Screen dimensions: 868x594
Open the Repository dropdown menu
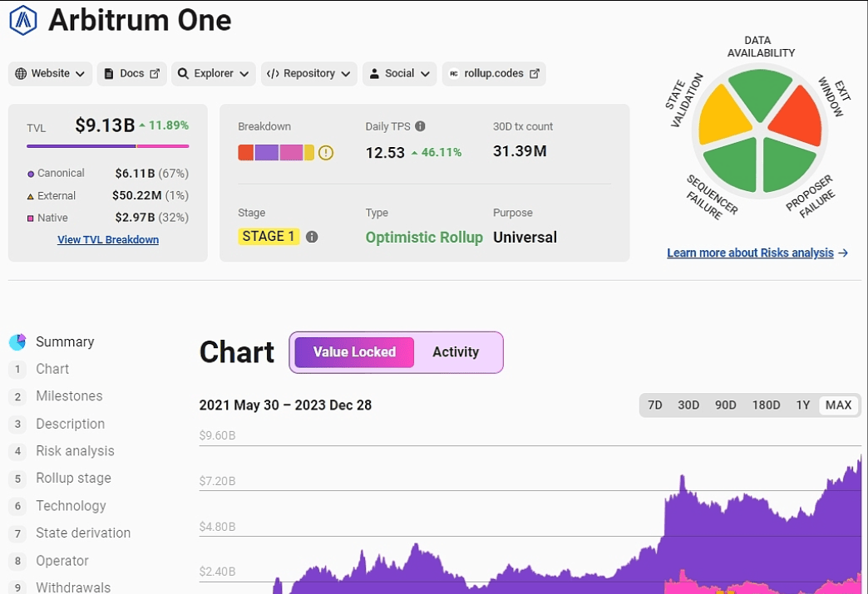(308, 73)
